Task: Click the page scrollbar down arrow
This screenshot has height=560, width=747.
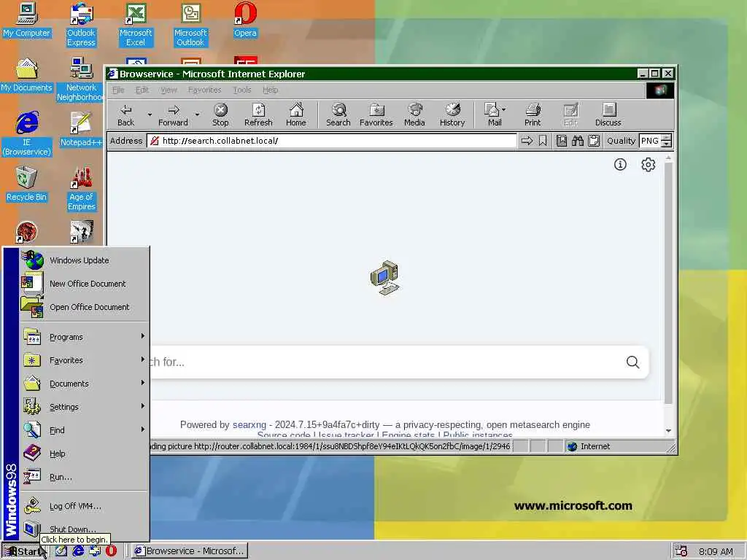Action: coord(668,430)
